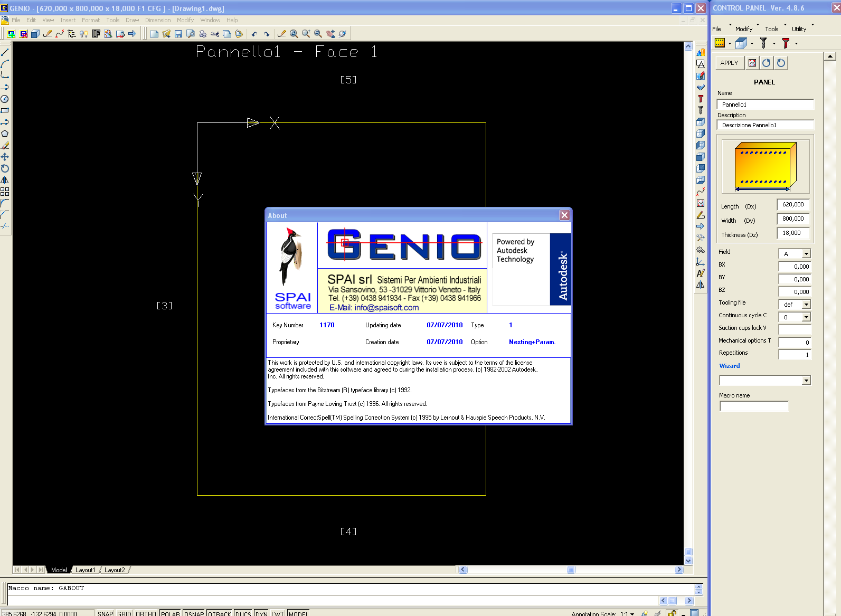Click the grey drill bit tool icon

coord(701,110)
